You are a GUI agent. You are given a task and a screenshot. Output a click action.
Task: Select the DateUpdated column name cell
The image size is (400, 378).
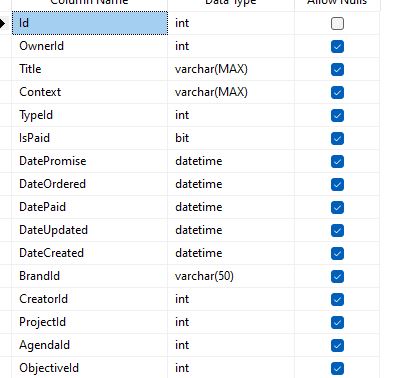coord(90,230)
